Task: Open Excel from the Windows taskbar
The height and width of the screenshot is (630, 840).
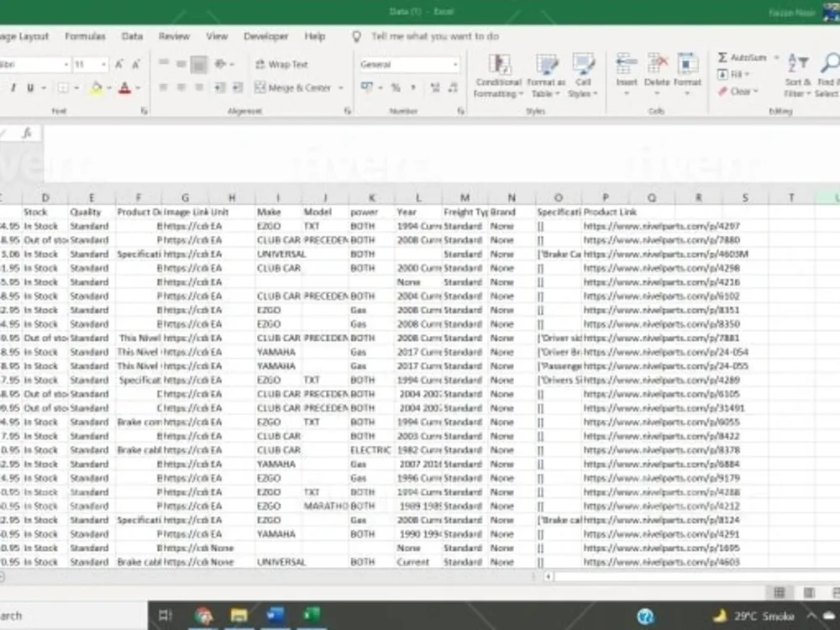Action: (x=311, y=615)
